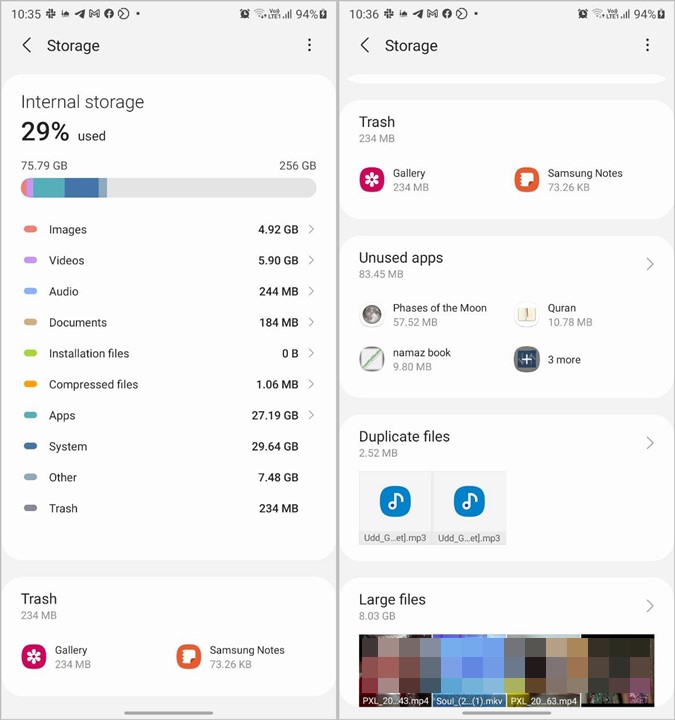Select the Images 4.92 GB row label
Image resolution: width=675 pixels, height=720 pixels.
point(68,230)
